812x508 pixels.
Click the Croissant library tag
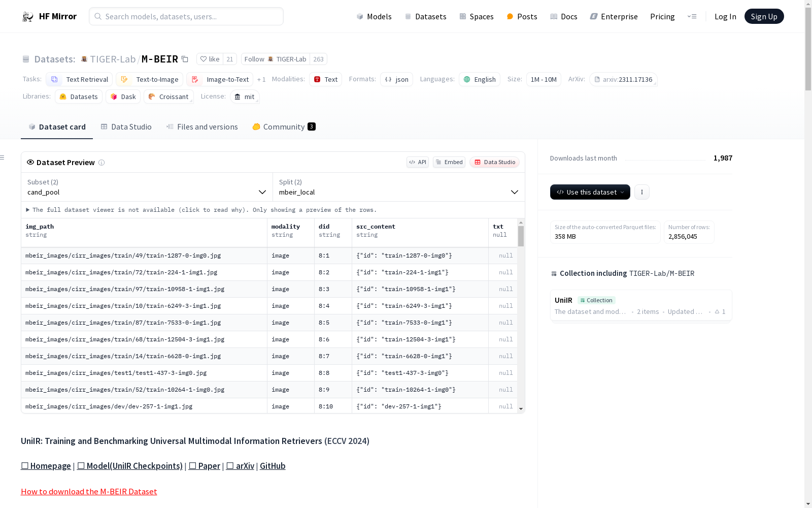coord(168,97)
